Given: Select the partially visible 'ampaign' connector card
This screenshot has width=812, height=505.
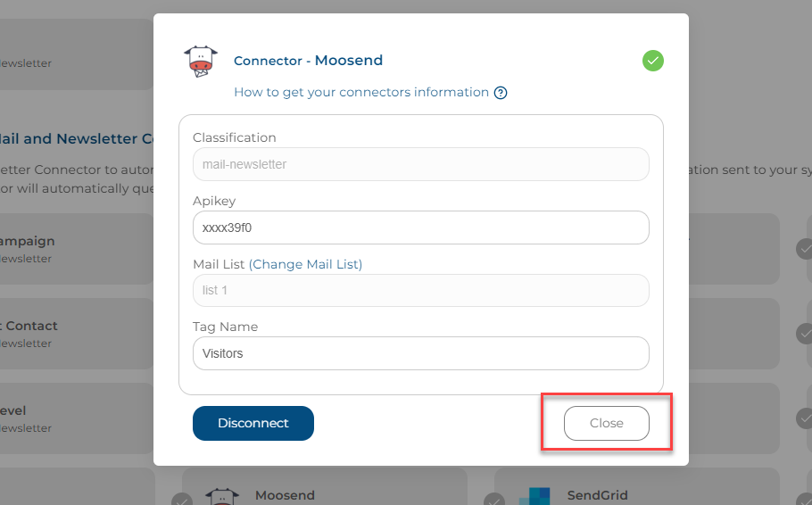Looking at the screenshot, I should 77,249.
